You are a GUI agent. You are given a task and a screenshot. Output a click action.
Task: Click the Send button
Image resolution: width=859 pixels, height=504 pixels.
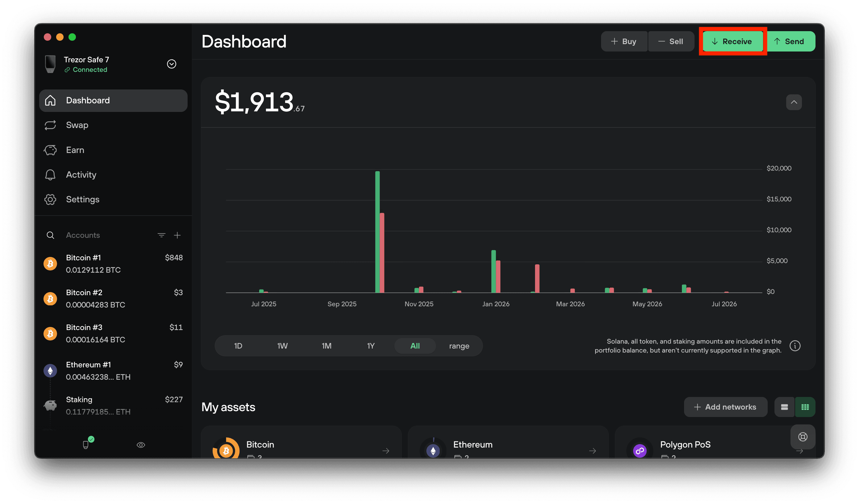click(791, 41)
